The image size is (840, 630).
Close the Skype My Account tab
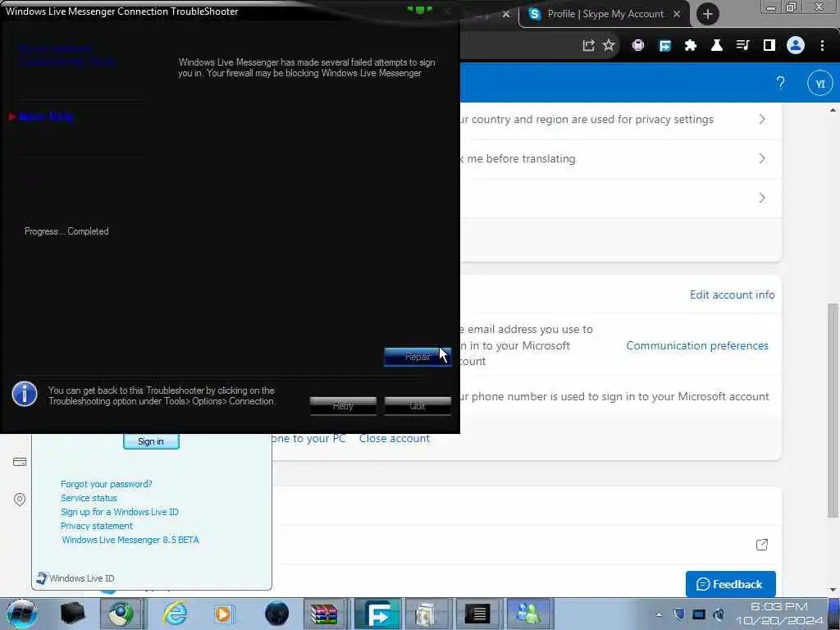(677, 14)
